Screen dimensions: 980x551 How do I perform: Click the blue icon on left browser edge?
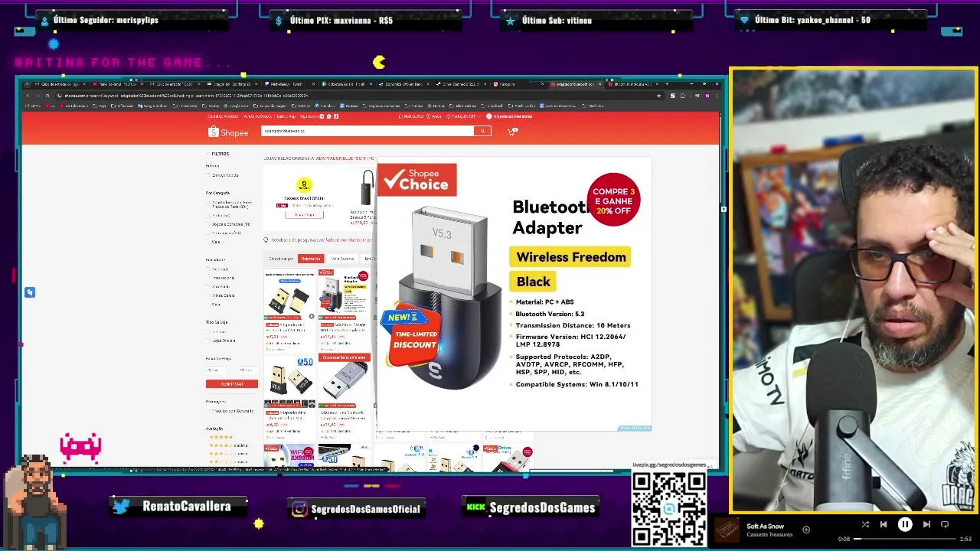29,292
